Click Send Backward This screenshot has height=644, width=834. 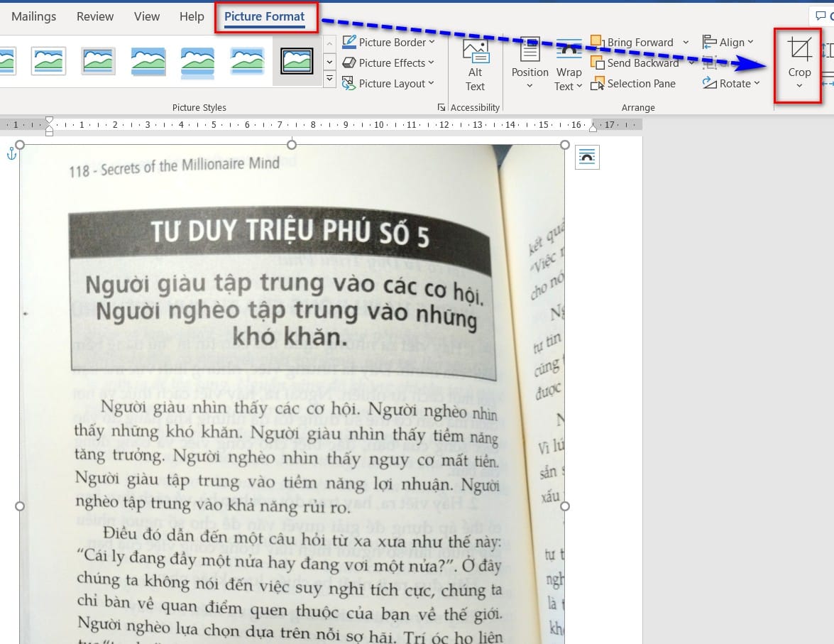point(635,62)
